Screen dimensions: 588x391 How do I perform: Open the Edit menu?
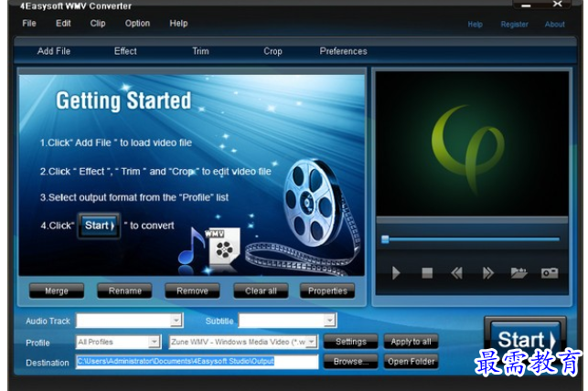[63, 23]
